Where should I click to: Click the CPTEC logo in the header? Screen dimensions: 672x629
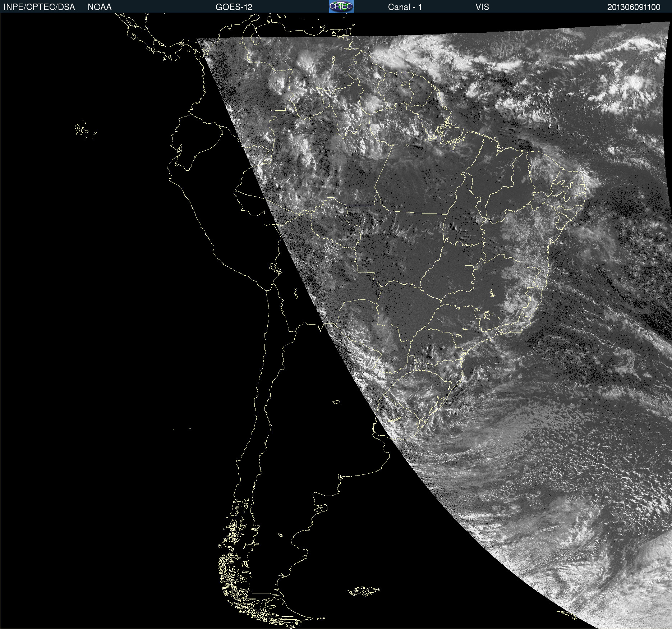[x=341, y=6]
